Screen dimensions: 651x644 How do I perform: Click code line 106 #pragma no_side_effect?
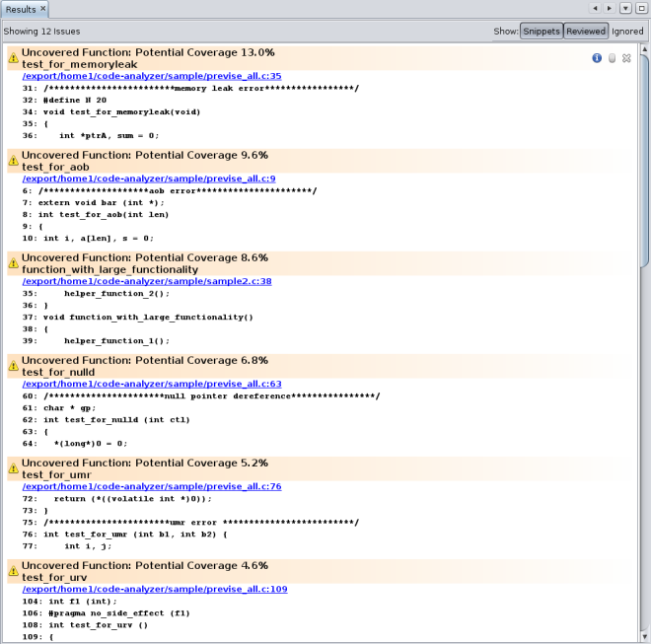106,613
